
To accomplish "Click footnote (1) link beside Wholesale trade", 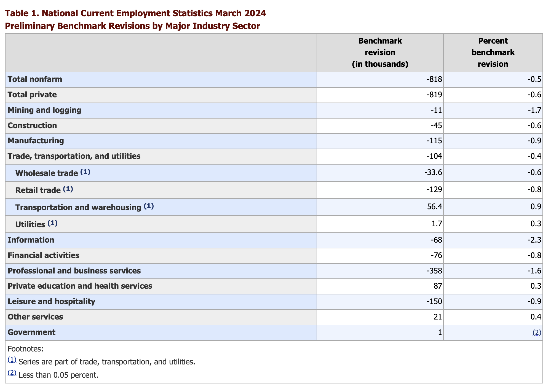I will [85, 172].
